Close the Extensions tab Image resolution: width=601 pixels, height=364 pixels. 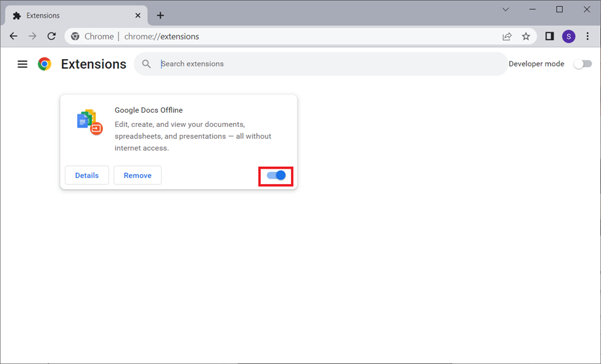(x=138, y=15)
